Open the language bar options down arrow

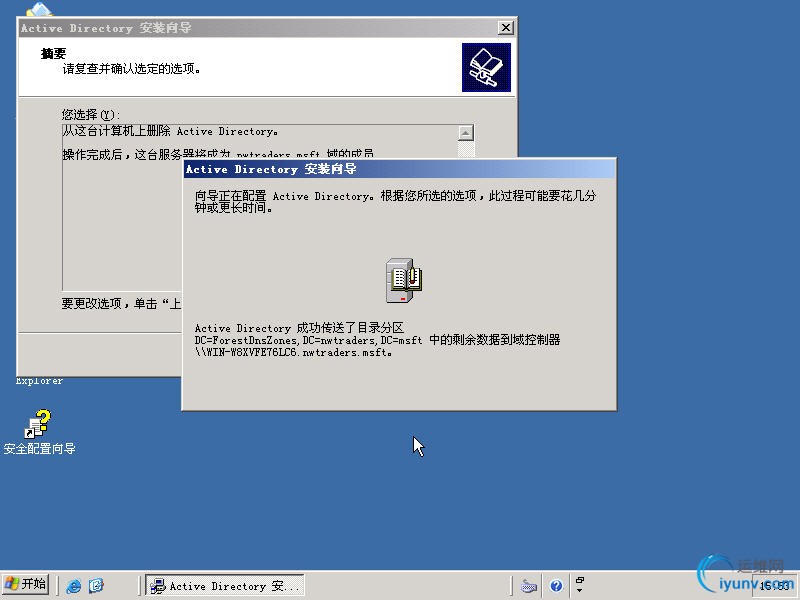click(580, 591)
